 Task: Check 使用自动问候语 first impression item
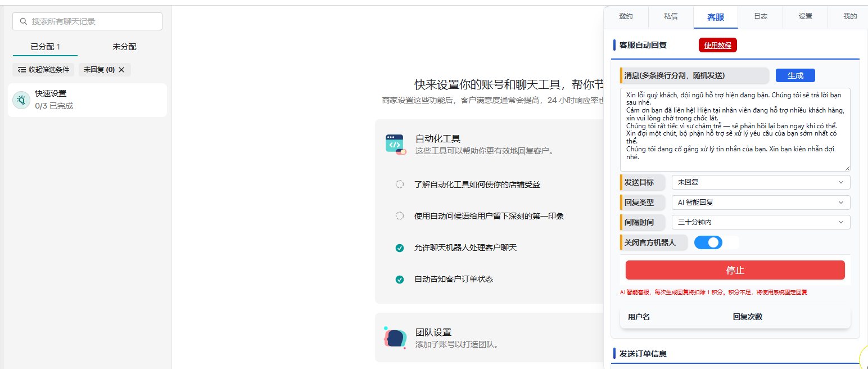pyautogui.click(x=400, y=216)
